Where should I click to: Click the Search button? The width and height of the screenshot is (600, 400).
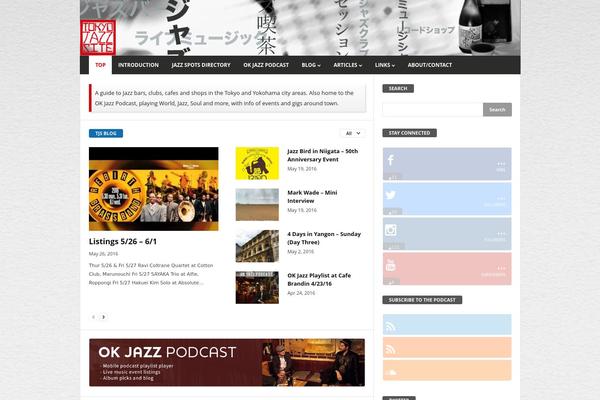[x=497, y=109]
